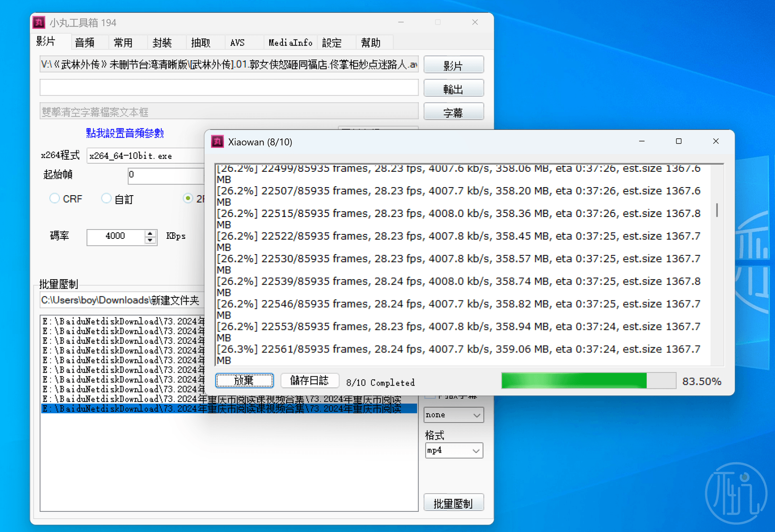The height and width of the screenshot is (532, 775).
Task: Open the x264程式 executable combo box
Action: coord(145,156)
